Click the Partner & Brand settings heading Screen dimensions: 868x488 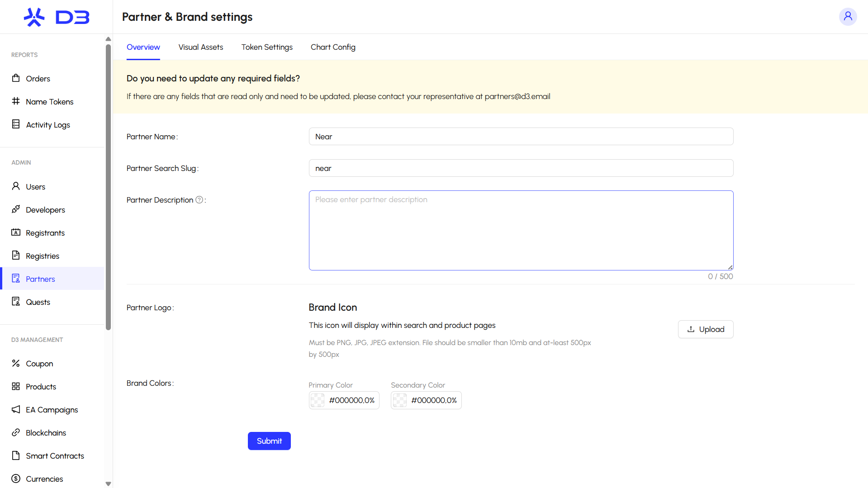pos(187,17)
